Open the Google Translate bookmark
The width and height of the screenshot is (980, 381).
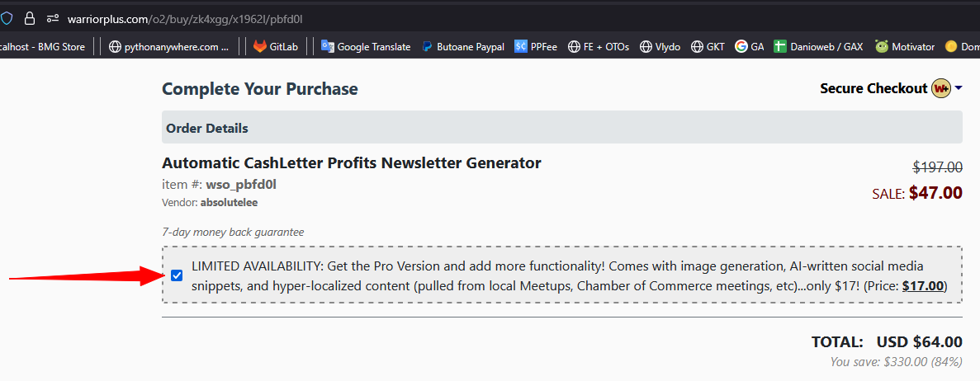[366, 47]
